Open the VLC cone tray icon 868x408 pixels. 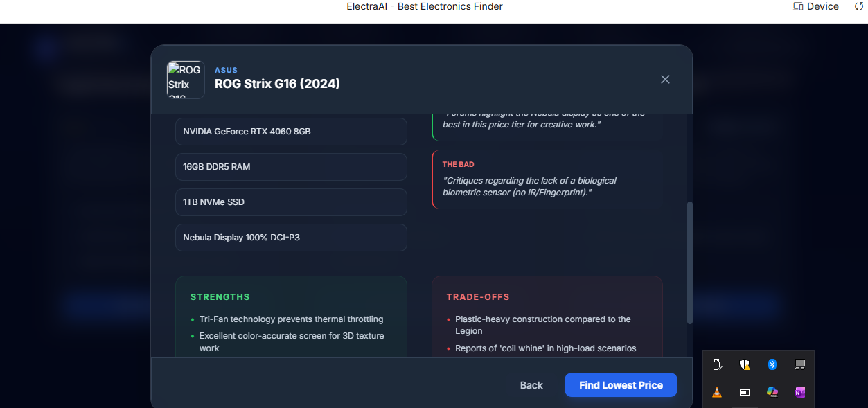pyautogui.click(x=717, y=392)
